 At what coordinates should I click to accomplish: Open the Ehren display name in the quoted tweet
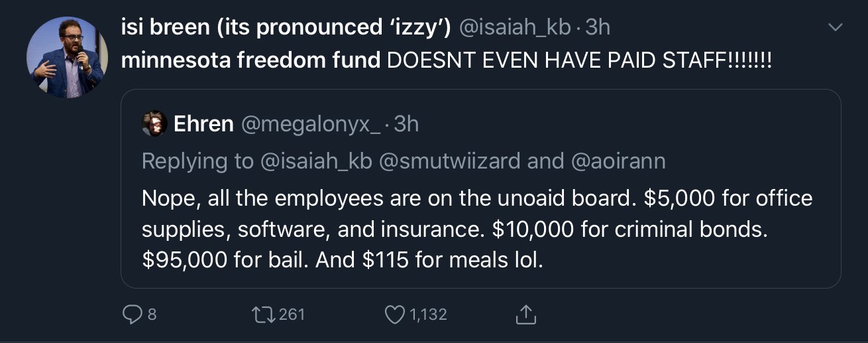pos(203,124)
